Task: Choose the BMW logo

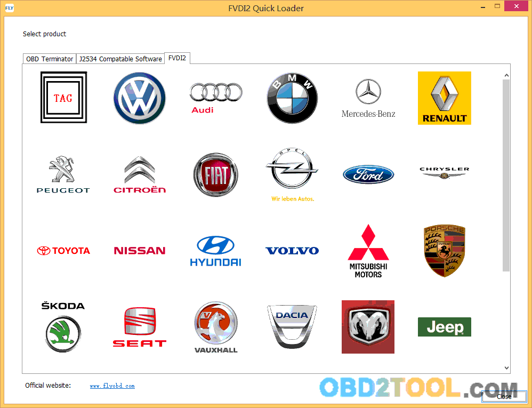Action: point(292,98)
